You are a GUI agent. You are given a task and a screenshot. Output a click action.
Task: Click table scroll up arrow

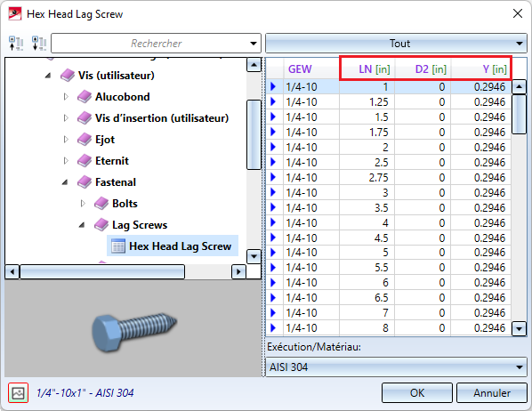pyautogui.click(x=520, y=87)
